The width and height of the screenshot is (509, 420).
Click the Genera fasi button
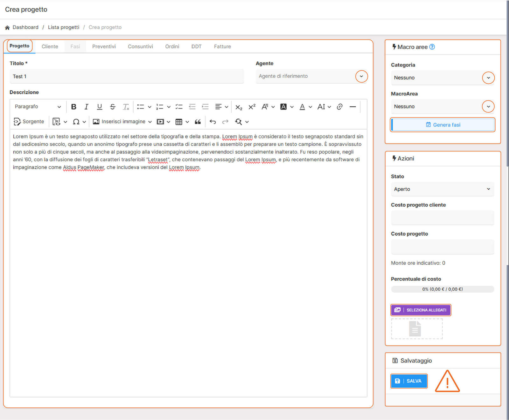pyautogui.click(x=443, y=125)
